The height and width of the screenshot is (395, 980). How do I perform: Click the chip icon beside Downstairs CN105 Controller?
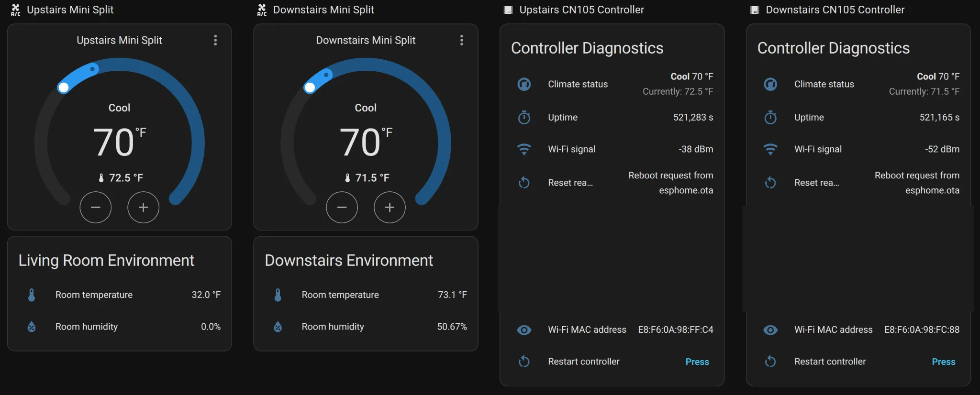coord(755,10)
